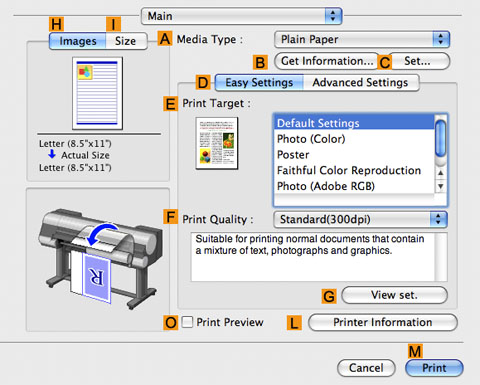480x385 pixels.
Task: Switch to the Size tab
Action: click(126, 41)
